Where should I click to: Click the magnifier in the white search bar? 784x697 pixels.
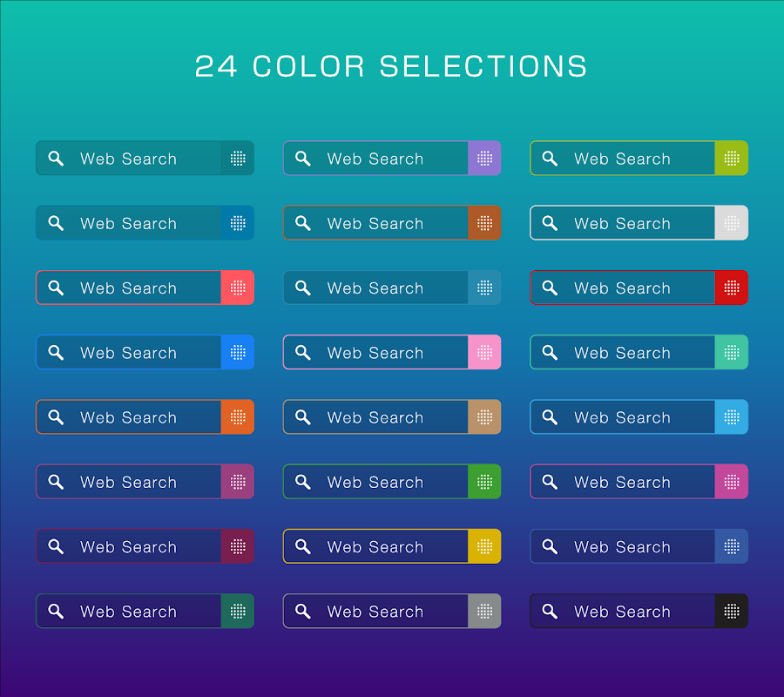[x=550, y=223]
